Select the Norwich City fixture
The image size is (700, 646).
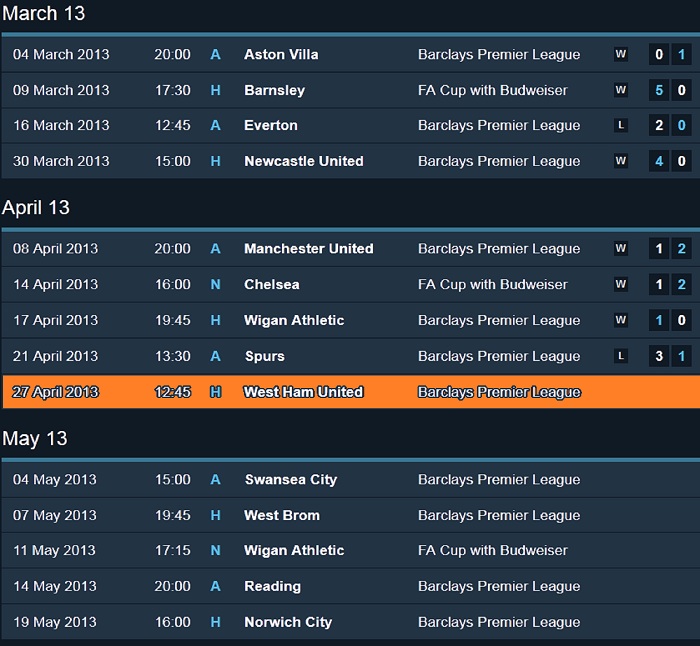288,622
